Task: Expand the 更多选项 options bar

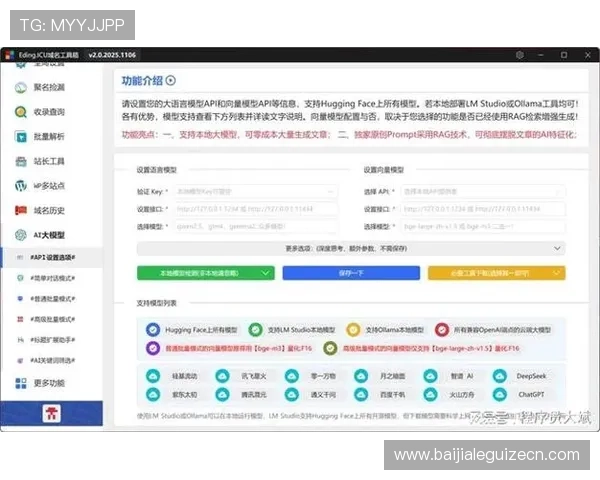Action: (x=351, y=248)
